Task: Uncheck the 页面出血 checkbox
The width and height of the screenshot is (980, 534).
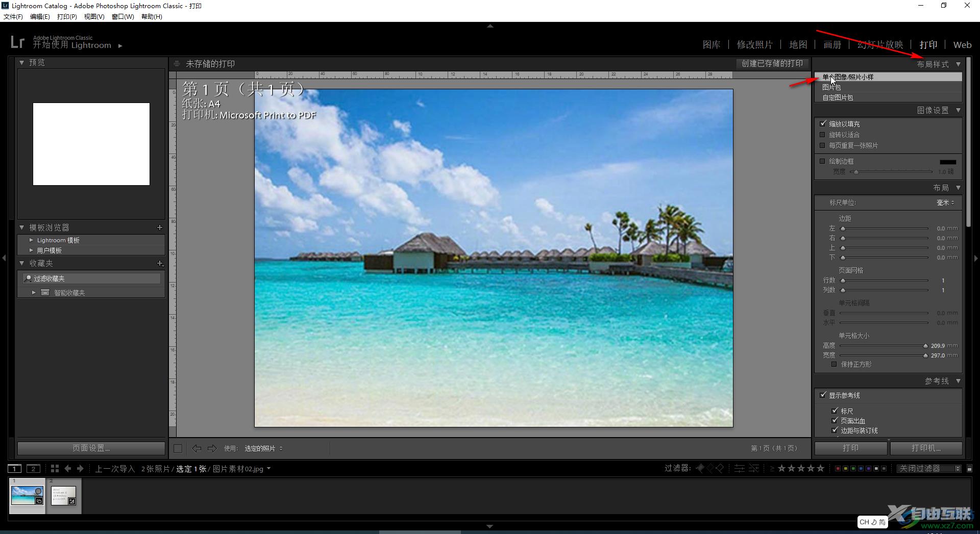Action: [x=835, y=421]
